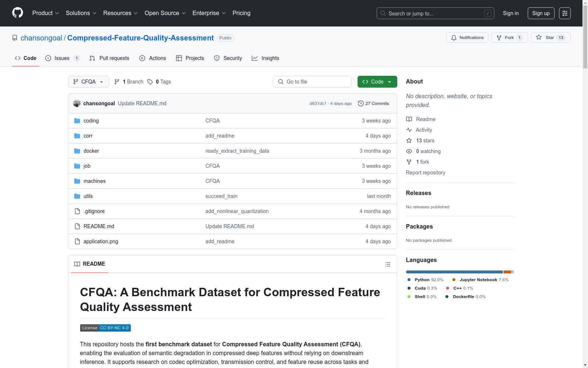Click the Python 92.0% language entry
The width and height of the screenshot is (588, 368).
point(425,280)
